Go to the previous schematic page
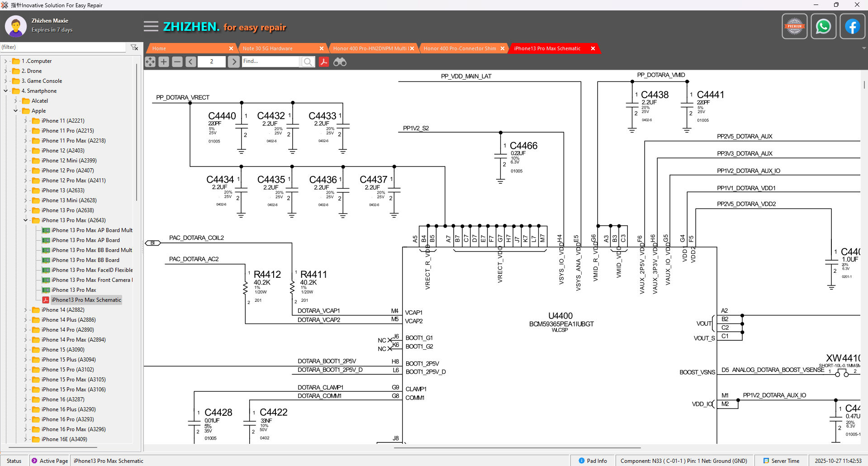 (x=191, y=62)
